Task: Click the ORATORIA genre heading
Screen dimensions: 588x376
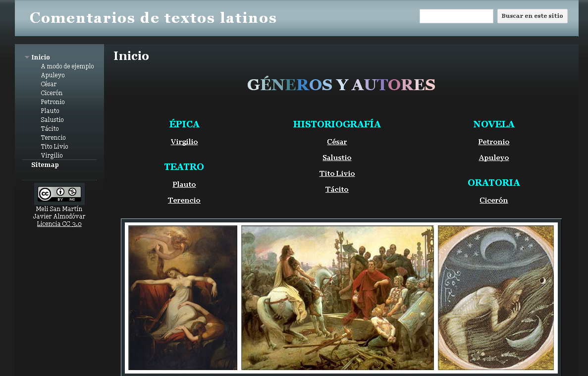Action: [493, 183]
